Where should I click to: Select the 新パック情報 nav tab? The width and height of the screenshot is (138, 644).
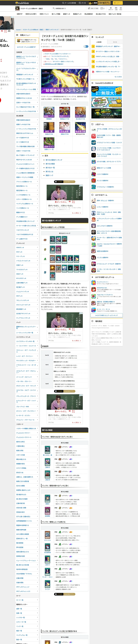[x=56, y=14]
